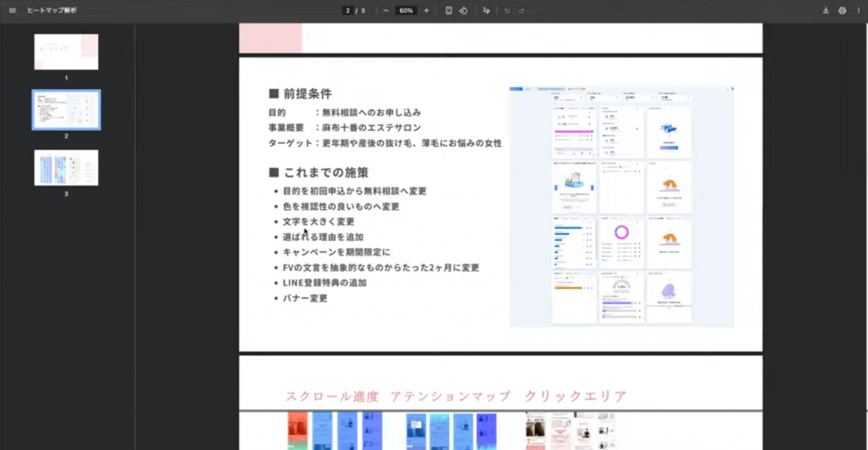Viewport: 868px width, 450px height.
Task: Click the dashboard screenshot image on the page
Action: click(x=621, y=206)
